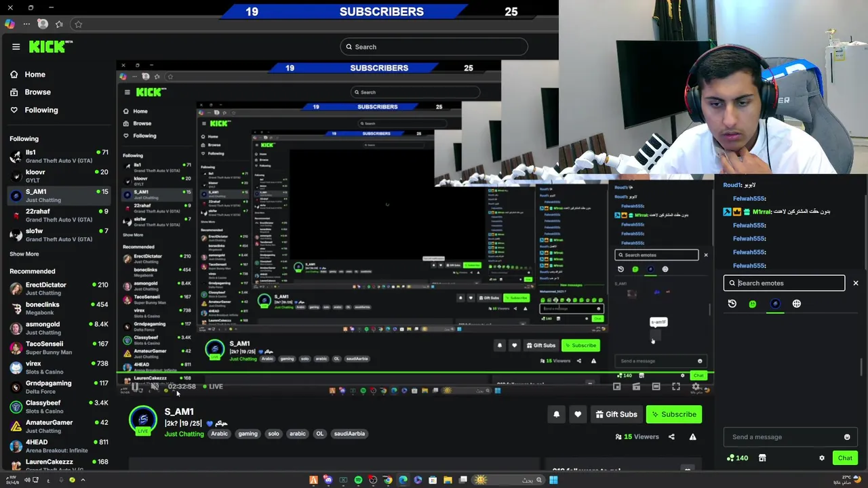This screenshot has height=488, width=868.
Task: Open followed channel kloovr
Action: tap(58, 176)
